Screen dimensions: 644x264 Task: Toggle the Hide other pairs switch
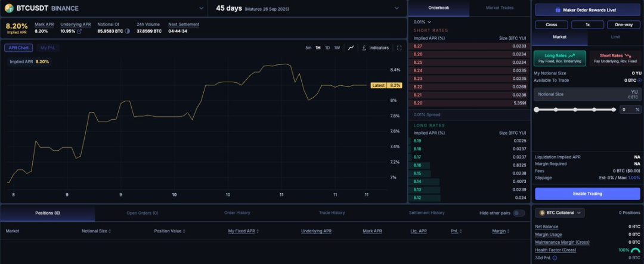(519, 213)
